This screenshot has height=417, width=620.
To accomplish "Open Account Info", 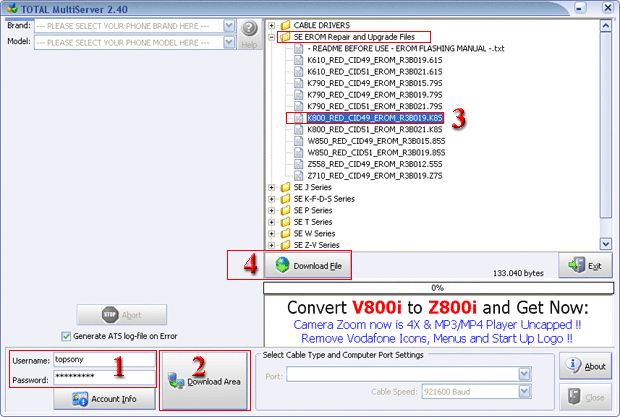I will [104, 399].
